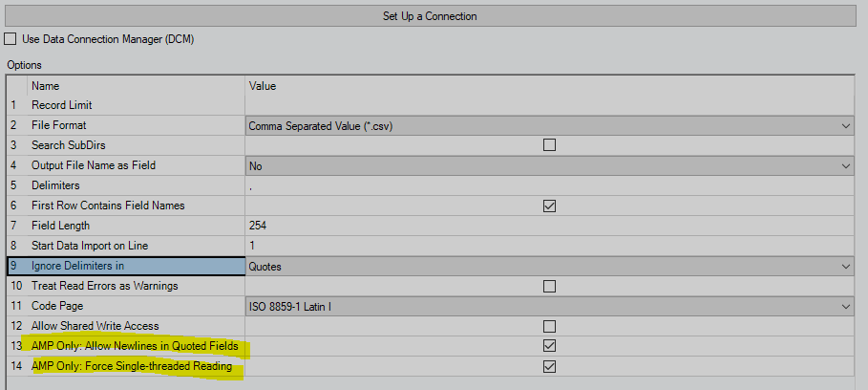The width and height of the screenshot is (868, 390).
Task: Open the File Format dropdown
Action: (x=846, y=125)
